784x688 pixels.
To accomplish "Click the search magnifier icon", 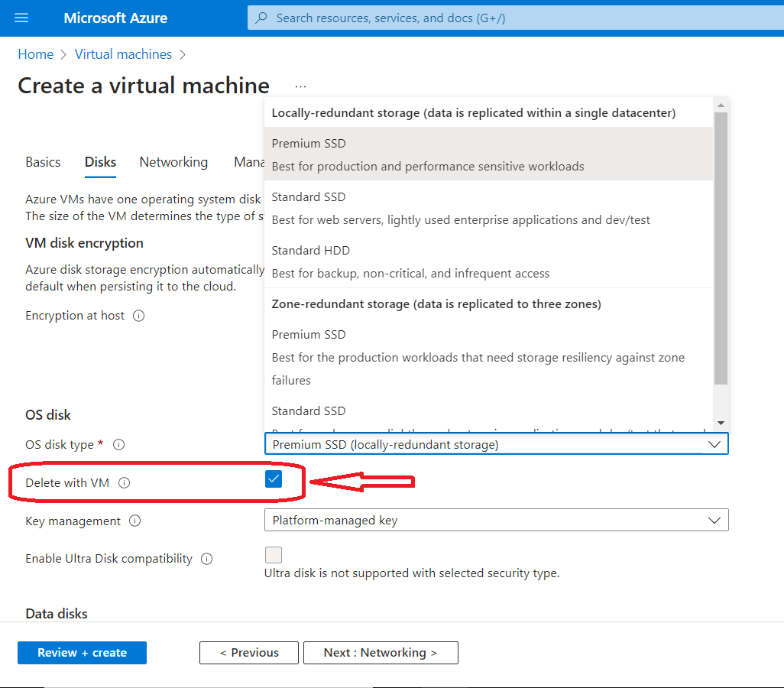I will click(x=262, y=18).
